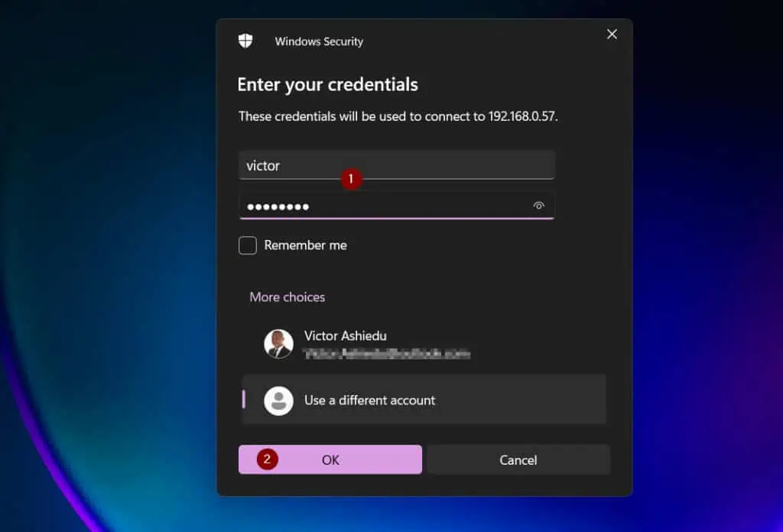The image size is (783, 532).
Task: Click the Enter your credentials heading
Action: [x=327, y=84]
